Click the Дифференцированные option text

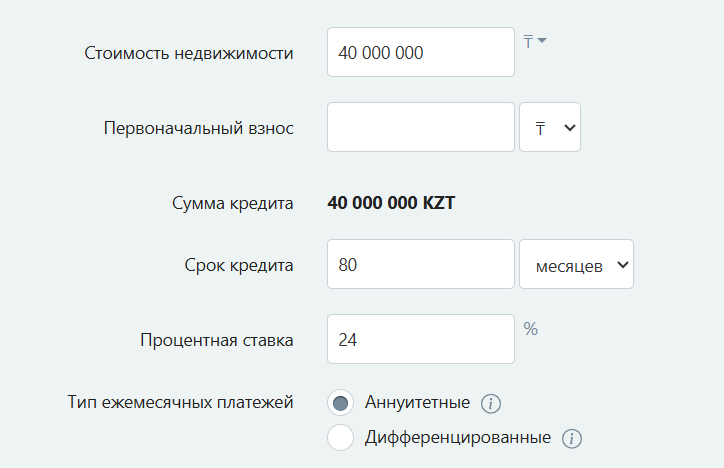click(458, 437)
